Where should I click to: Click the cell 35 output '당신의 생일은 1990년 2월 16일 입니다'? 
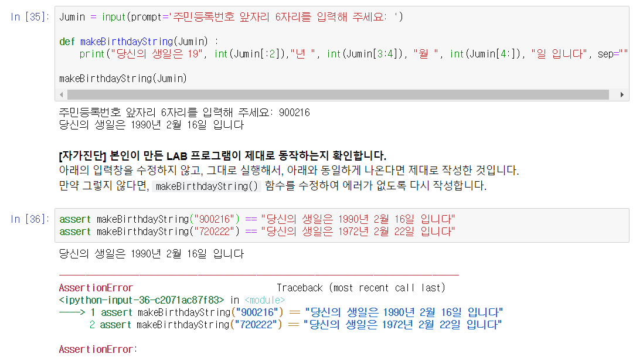[151, 125]
